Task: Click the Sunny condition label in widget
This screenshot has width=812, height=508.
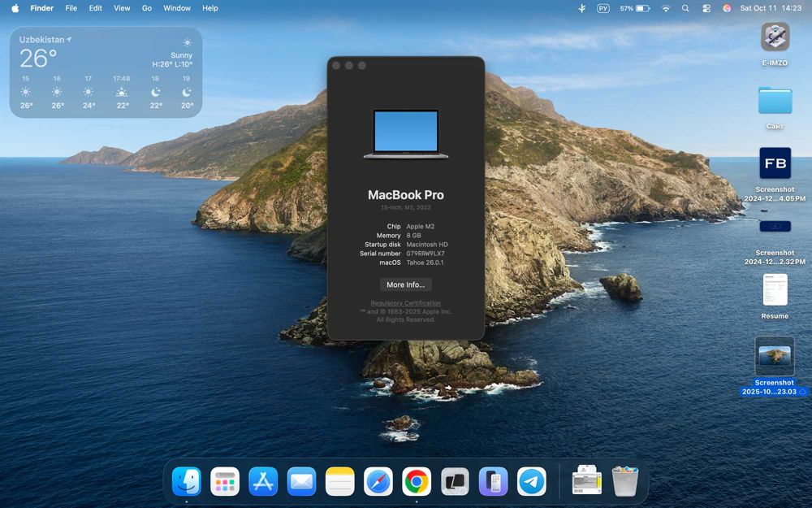Action: pyautogui.click(x=181, y=55)
